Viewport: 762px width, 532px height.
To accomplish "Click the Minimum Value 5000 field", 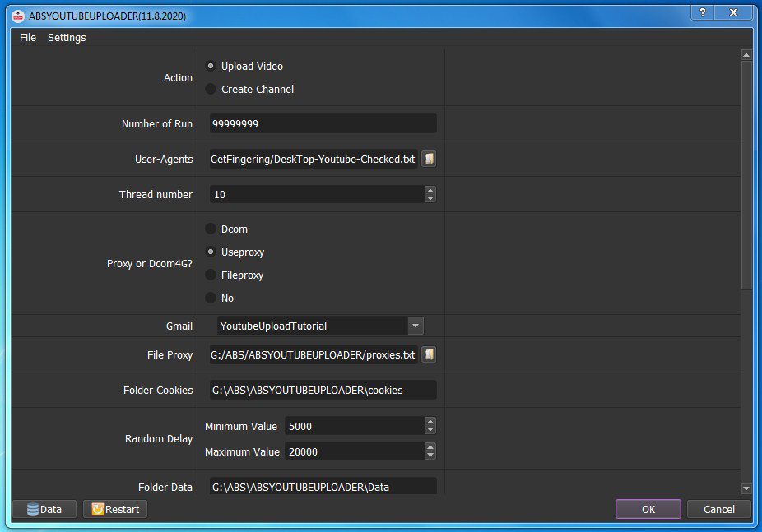I will coord(355,426).
